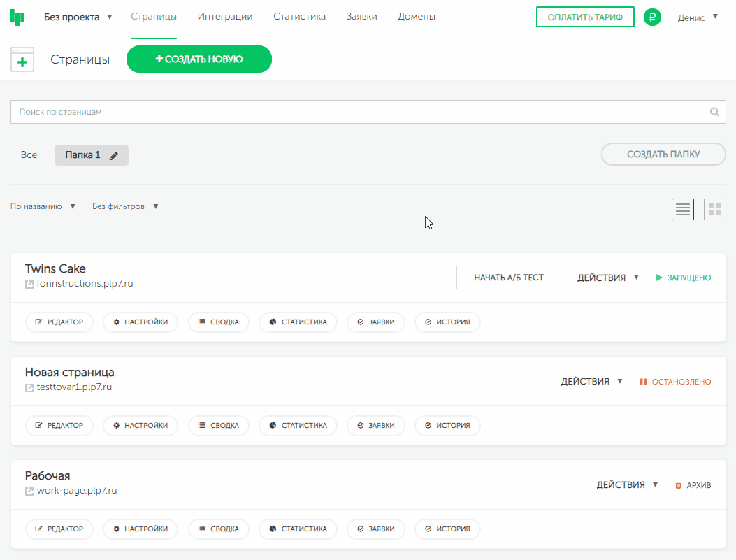Click the archive trash icon for Рабочая
This screenshot has height=560, width=736.
point(678,485)
